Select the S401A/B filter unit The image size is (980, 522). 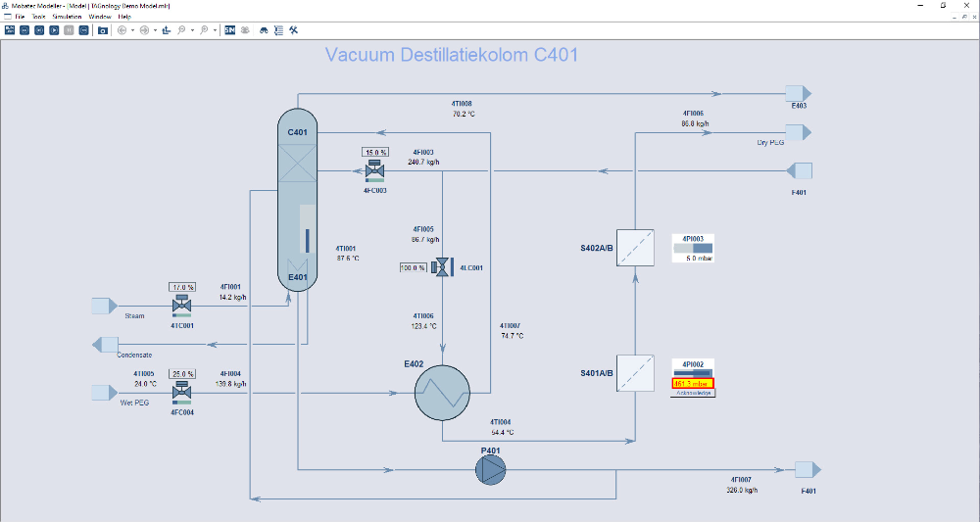point(635,373)
